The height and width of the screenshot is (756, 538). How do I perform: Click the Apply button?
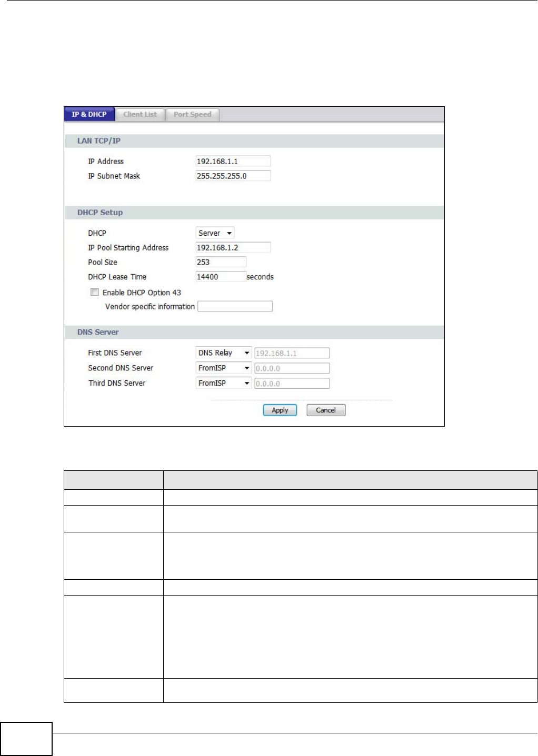[x=280, y=410]
